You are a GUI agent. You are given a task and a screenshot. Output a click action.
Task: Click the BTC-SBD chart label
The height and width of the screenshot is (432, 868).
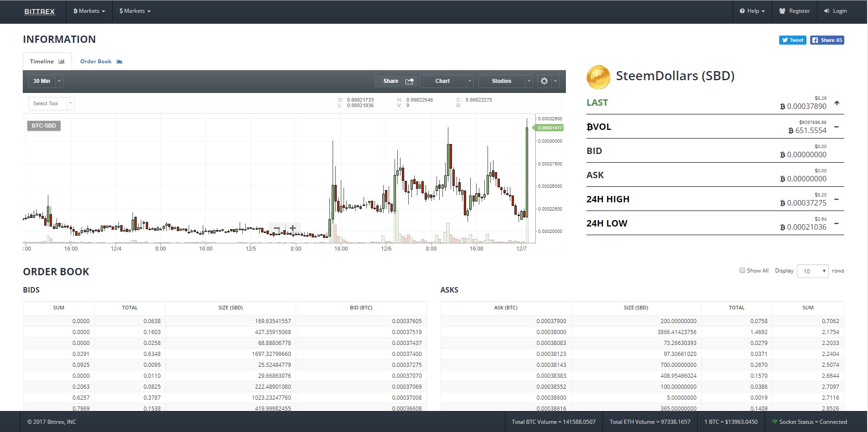(x=44, y=125)
